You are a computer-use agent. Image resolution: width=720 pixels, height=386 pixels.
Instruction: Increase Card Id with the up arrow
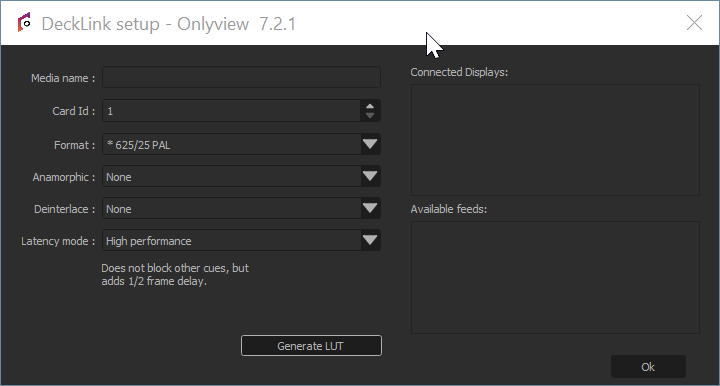(370, 106)
